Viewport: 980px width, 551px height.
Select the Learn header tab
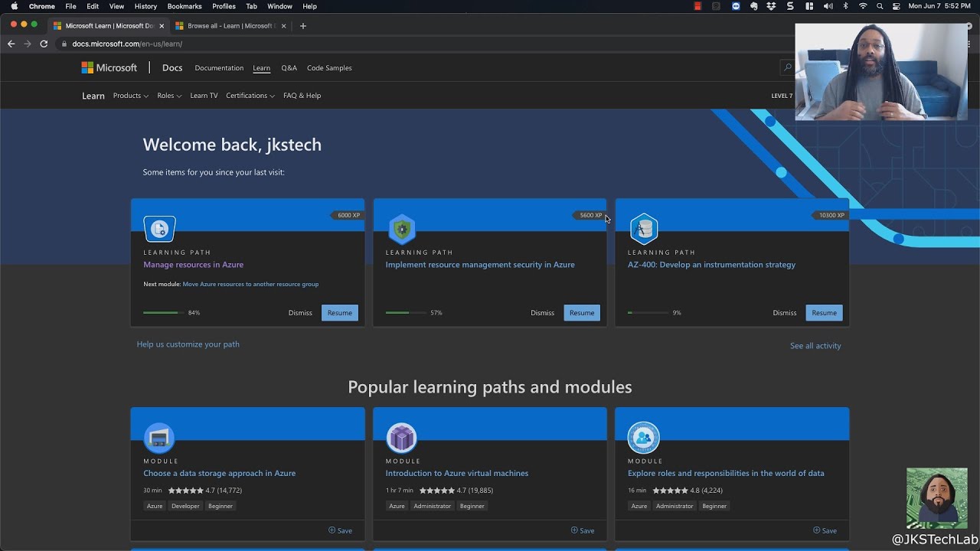click(x=262, y=68)
